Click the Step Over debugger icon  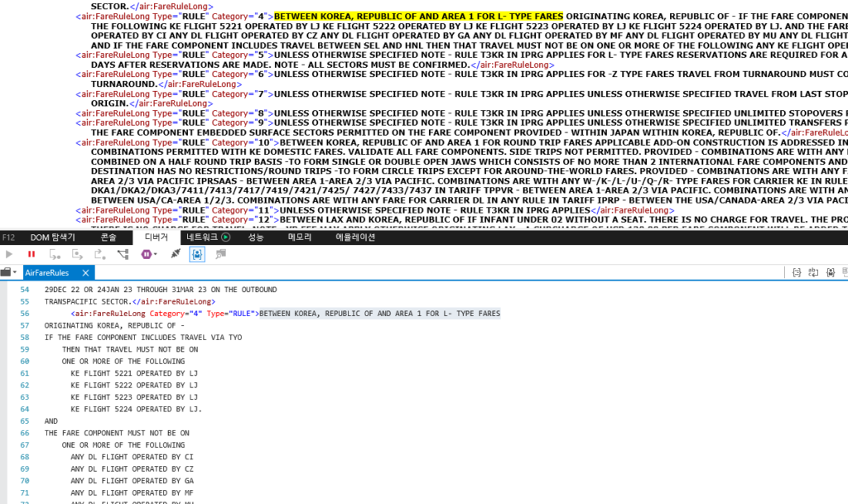(76, 254)
